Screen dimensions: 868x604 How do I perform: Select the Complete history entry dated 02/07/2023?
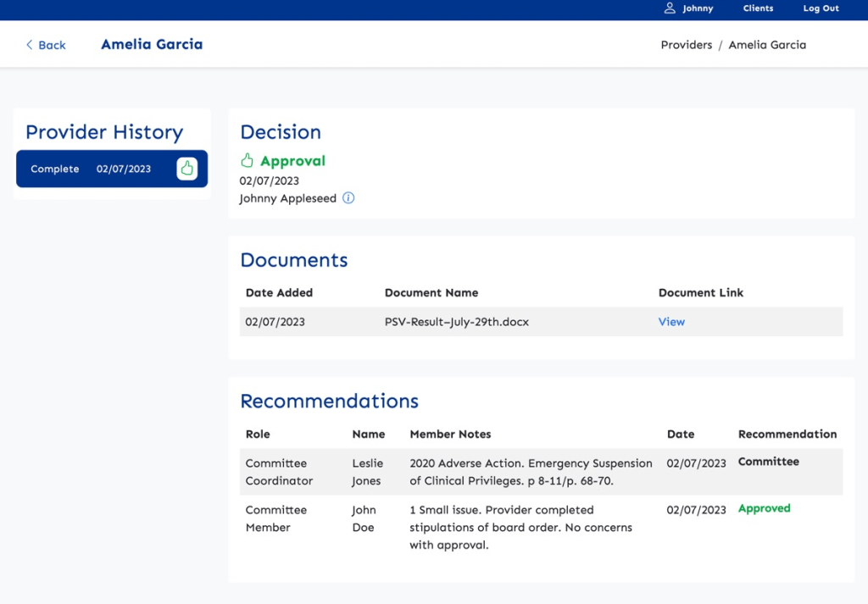(110, 169)
